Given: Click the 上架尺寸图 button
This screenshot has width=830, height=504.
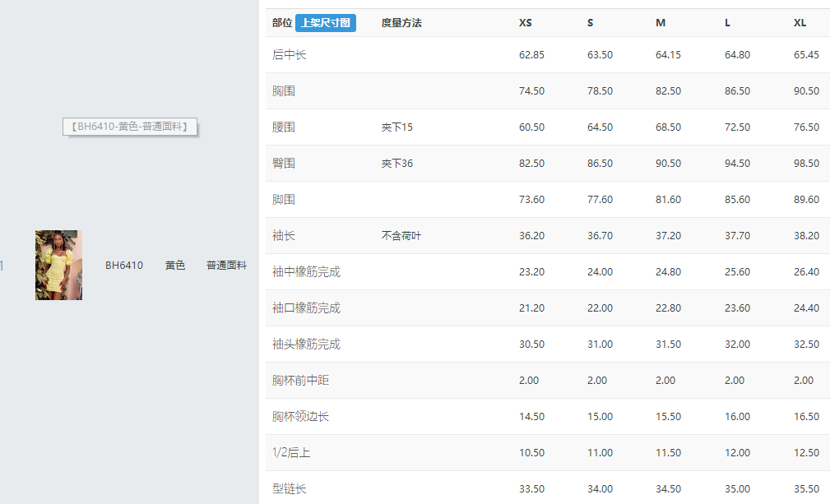Looking at the screenshot, I should (326, 23).
